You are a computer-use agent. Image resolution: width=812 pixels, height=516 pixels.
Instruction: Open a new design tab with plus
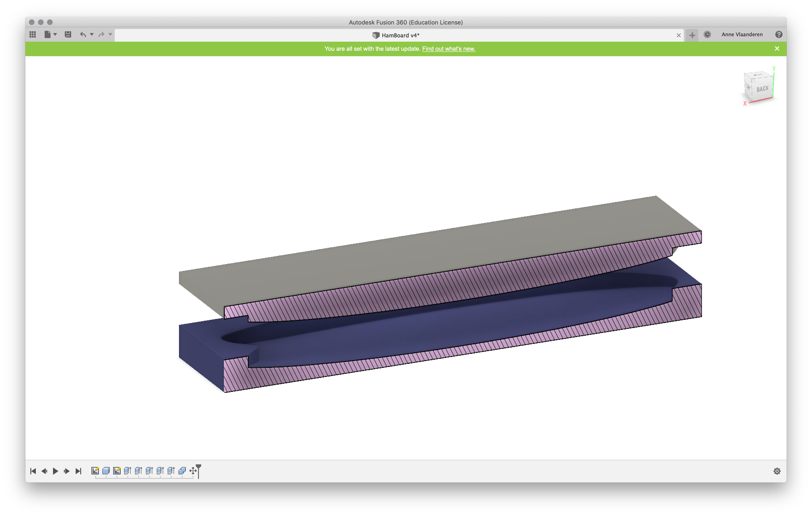click(692, 35)
